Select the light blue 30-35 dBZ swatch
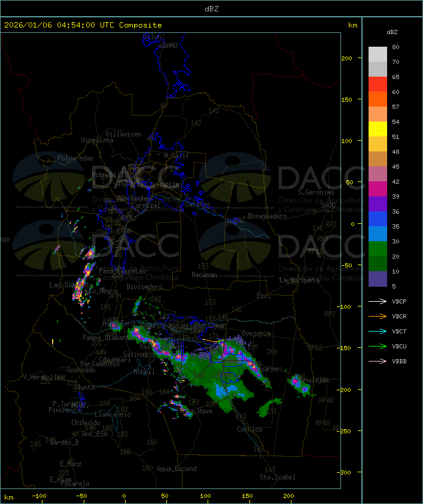This screenshot has height=504, width=423. [378, 234]
